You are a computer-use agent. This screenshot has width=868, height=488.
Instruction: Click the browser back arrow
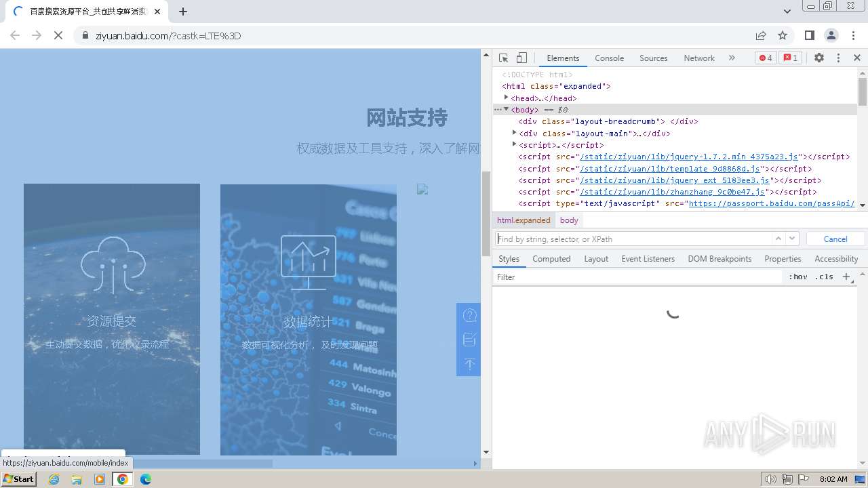(15, 35)
